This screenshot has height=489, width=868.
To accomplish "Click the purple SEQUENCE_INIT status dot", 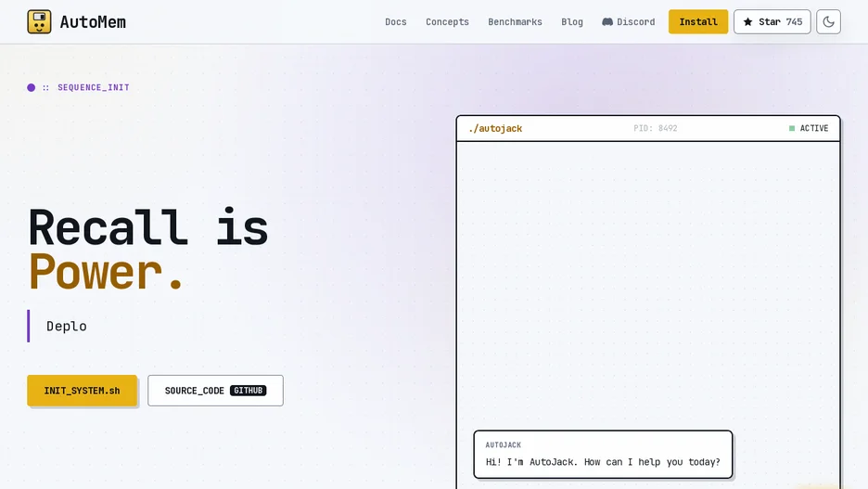I will pyautogui.click(x=31, y=87).
